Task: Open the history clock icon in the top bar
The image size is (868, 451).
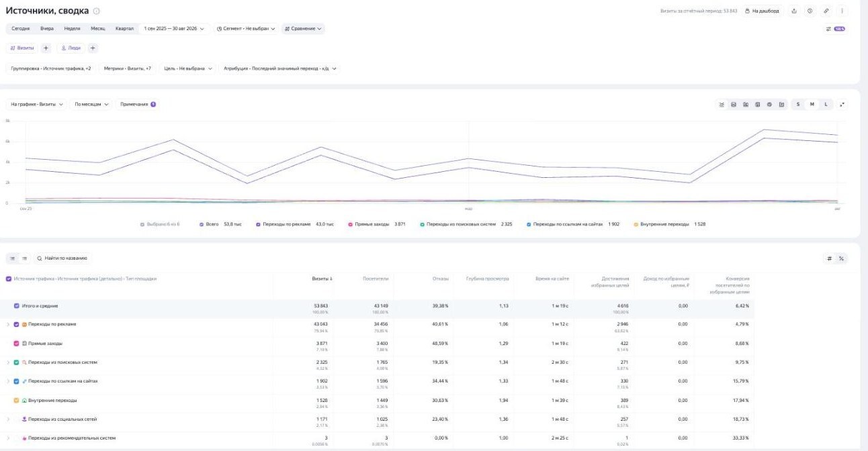Action: tap(810, 11)
